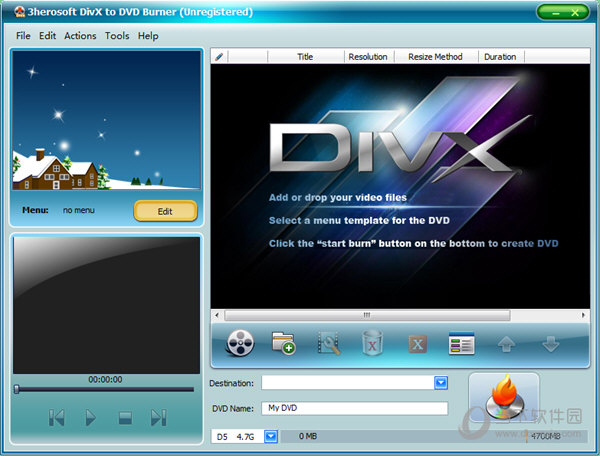Click the Title column header
The height and width of the screenshot is (456, 600).
tap(305, 57)
